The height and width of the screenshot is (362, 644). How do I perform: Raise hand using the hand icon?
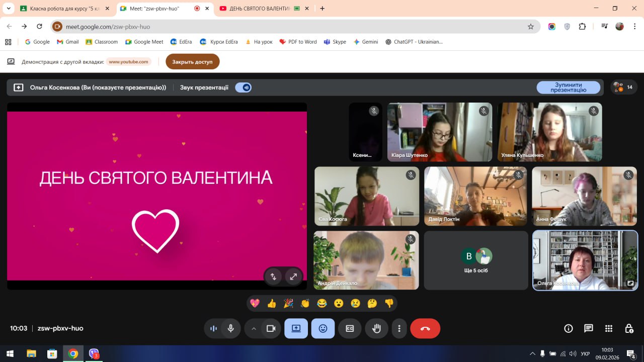(376, 328)
